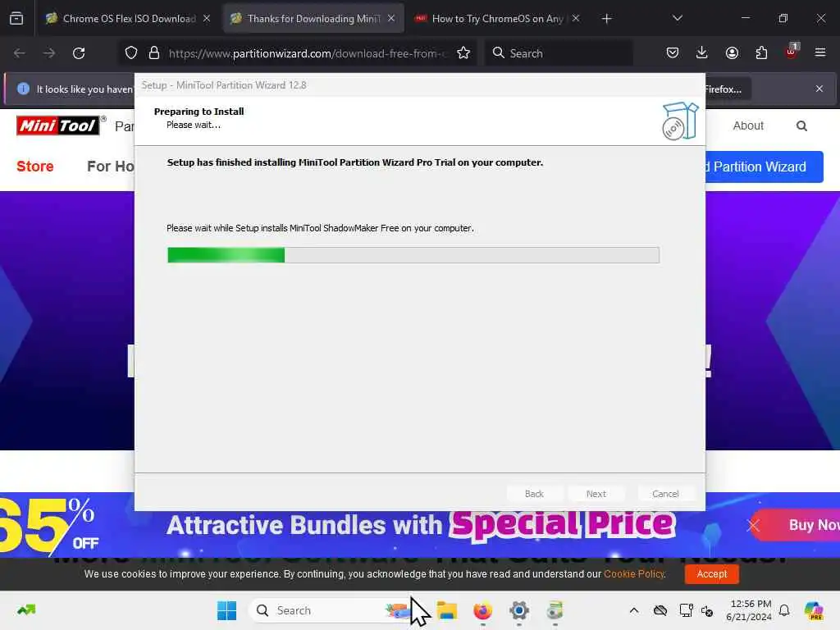The height and width of the screenshot is (630, 840).
Task: Go forward to next page
Action: 48,53
